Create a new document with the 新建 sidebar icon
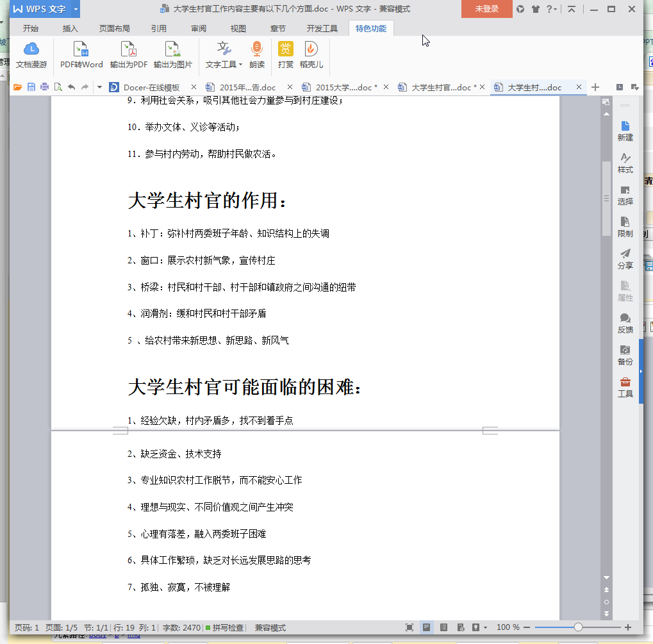 pyautogui.click(x=625, y=131)
